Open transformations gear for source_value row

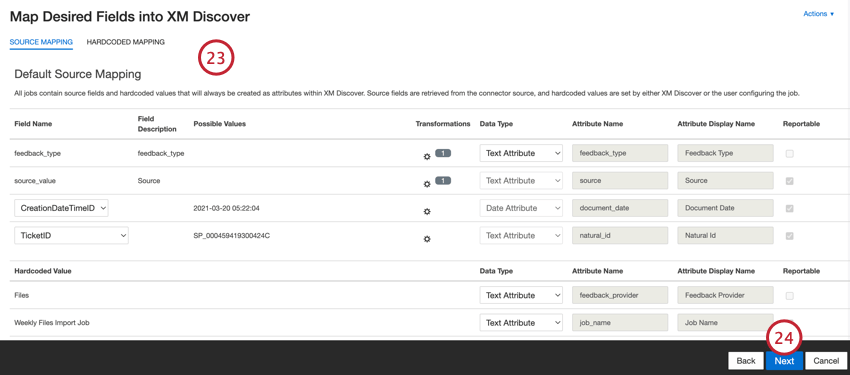coord(427,184)
